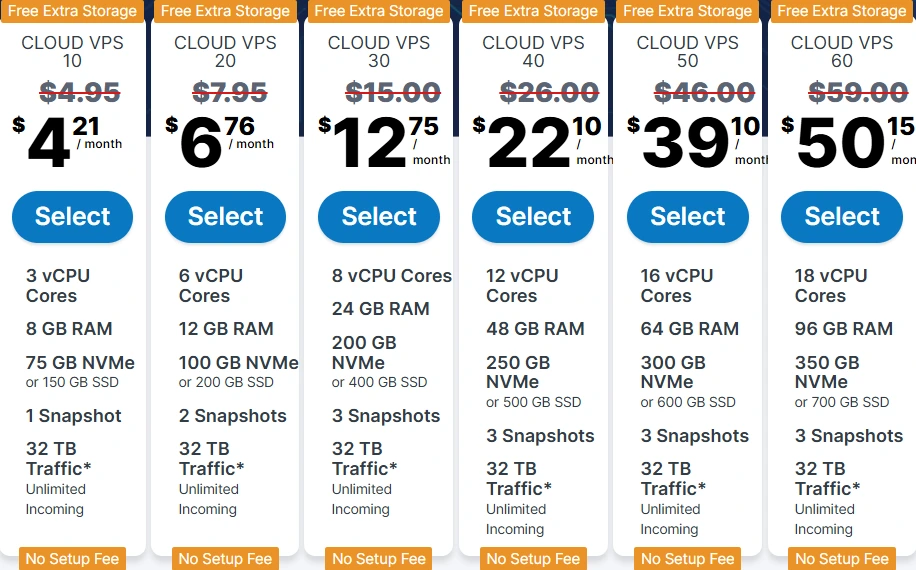Click the crossed-out $15.00 price

pos(392,92)
